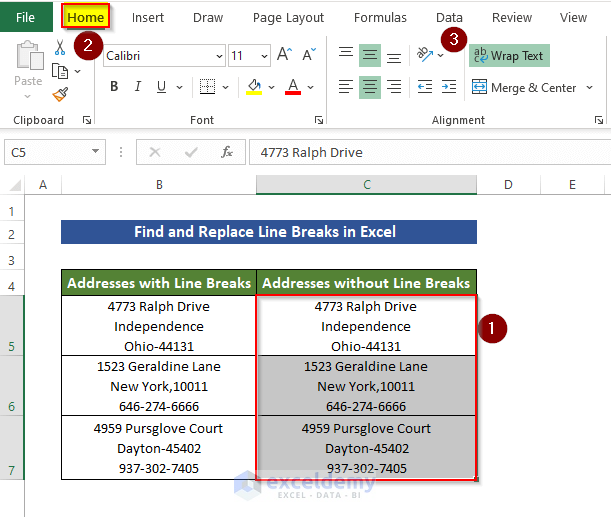Image resolution: width=611 pixels, height=517 pixels.
Task: Click the Orientation text-angle icon
Action: point(425,55)
